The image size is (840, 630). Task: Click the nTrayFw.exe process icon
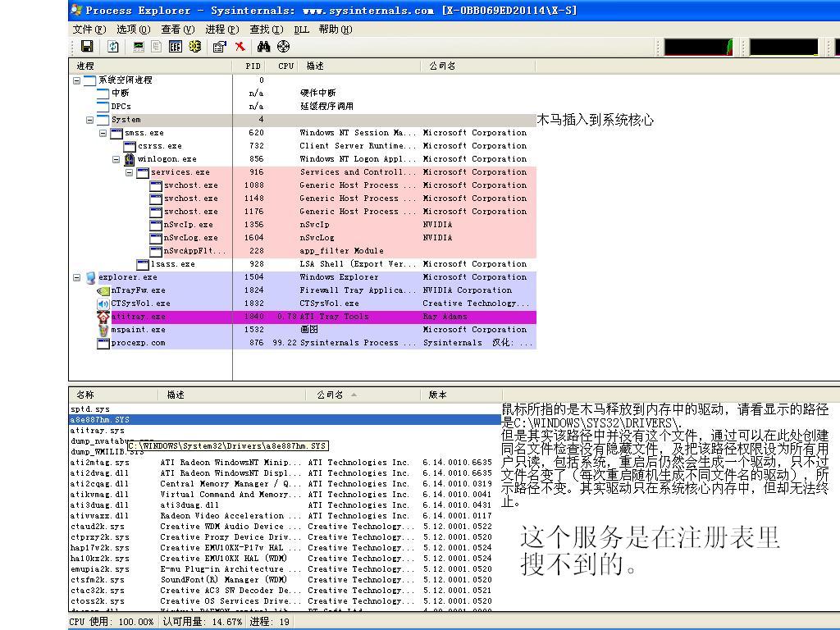pyautogui.click(x=103, y=290)
